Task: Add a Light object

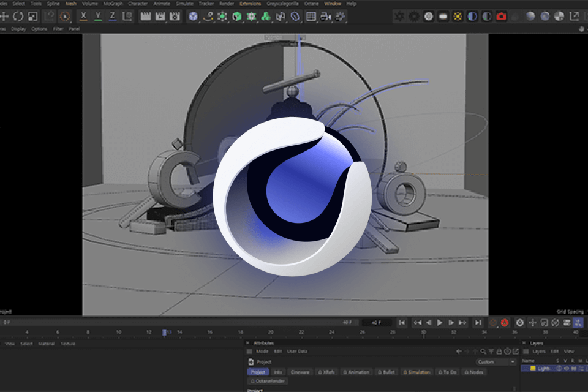Action: (340, 17)
